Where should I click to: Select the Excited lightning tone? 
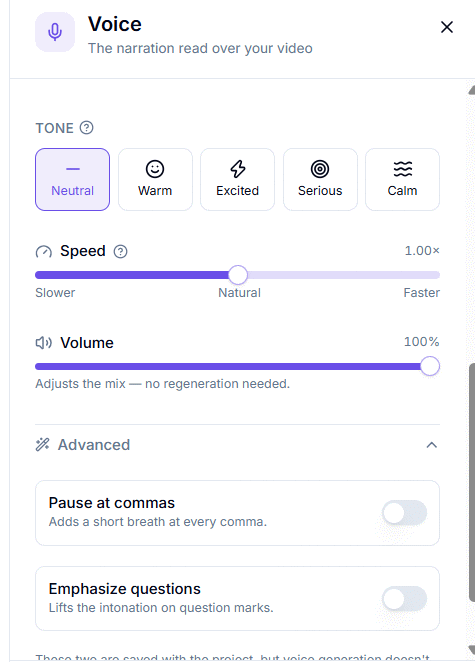pos(237,179)
